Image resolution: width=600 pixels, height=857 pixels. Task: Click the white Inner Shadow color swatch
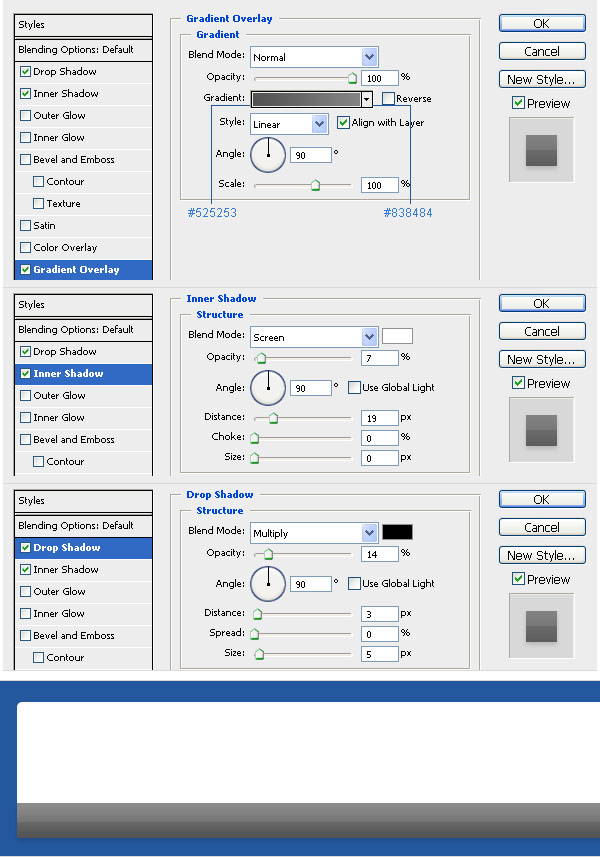[x=397, y=336]
